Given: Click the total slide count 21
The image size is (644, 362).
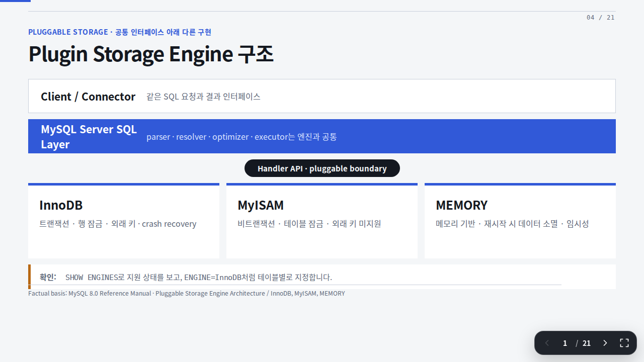Looking at the screenshot, I should pyautogui.click(x=587, y=343).
